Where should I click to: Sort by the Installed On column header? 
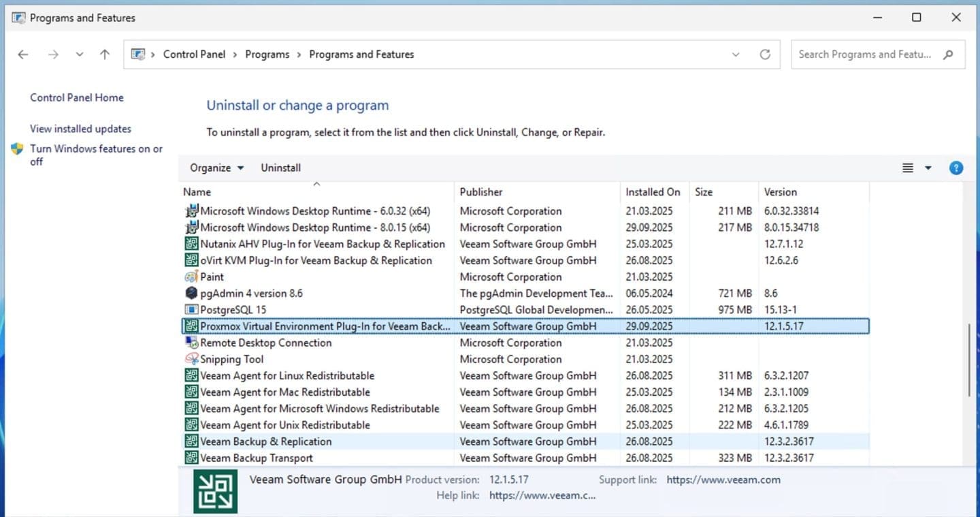655,192
